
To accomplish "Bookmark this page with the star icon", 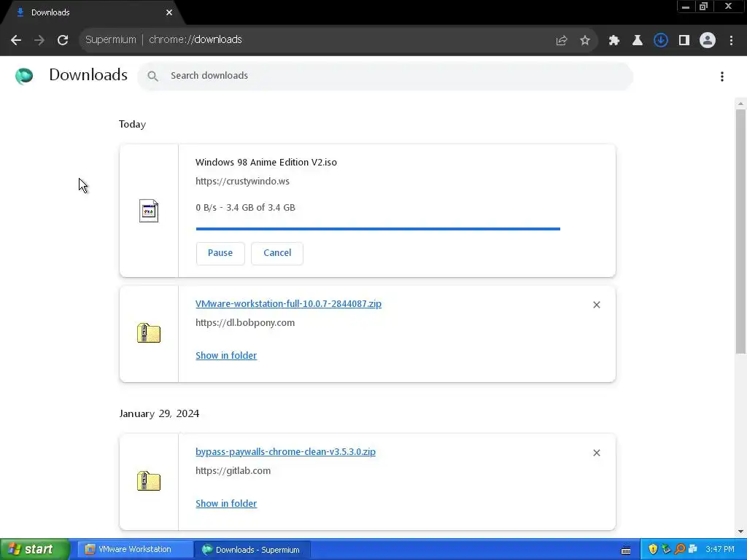I will pos(585,41).
